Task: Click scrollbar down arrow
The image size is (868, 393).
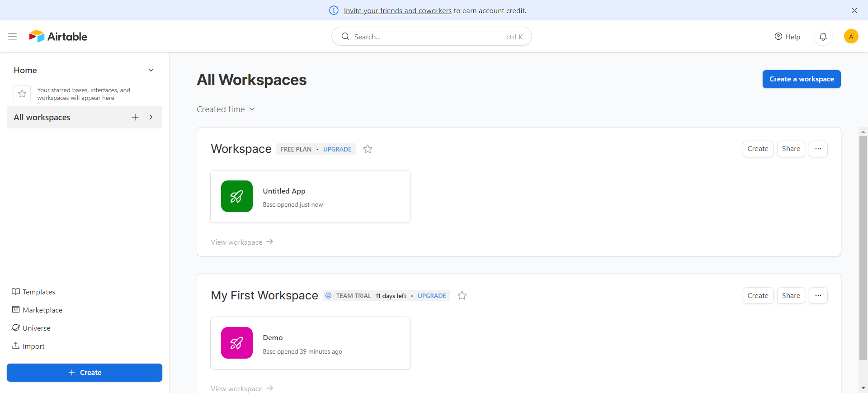Action: click(863, 388)
